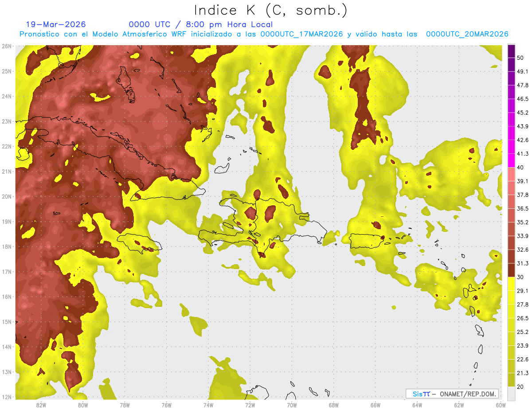This screenshot has width=532, height=411.
Task: Click the colorbar label "47.8"
Action: (x=523, y=85)
